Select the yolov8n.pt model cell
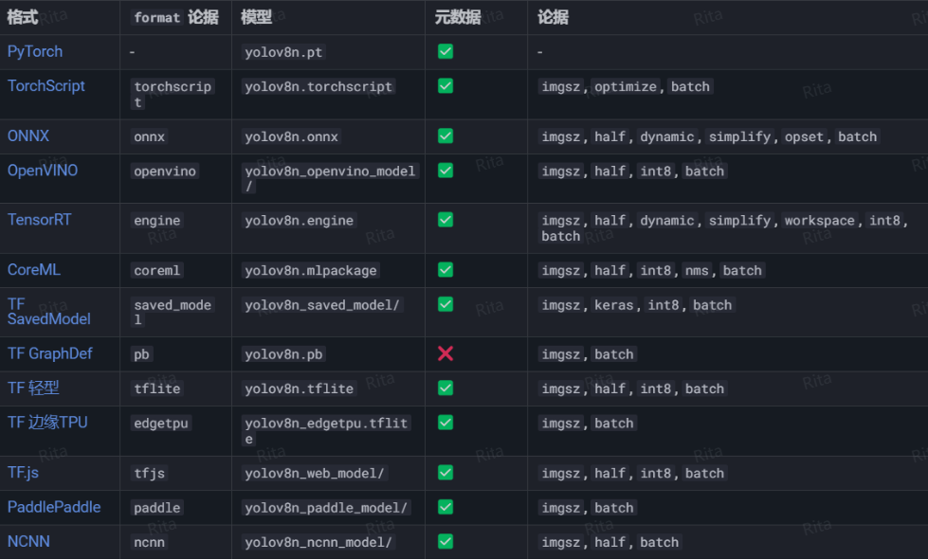The image size is (928, 560). 283,52
